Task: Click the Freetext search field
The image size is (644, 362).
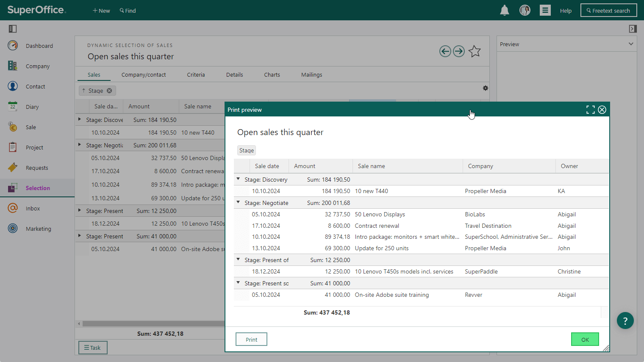Action: click(x=609, y=11)
